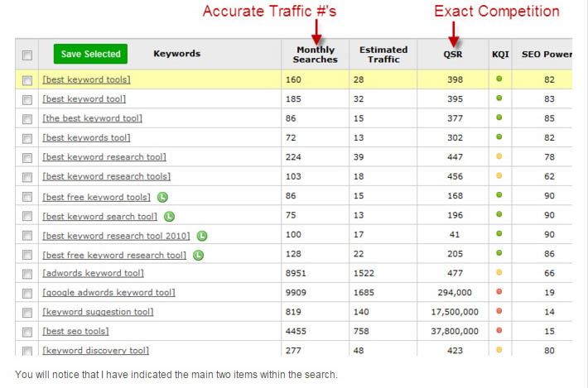The image size is (588, 388).
Task: Check the box for google adwords keyword tool
Action: pos(27,293)
